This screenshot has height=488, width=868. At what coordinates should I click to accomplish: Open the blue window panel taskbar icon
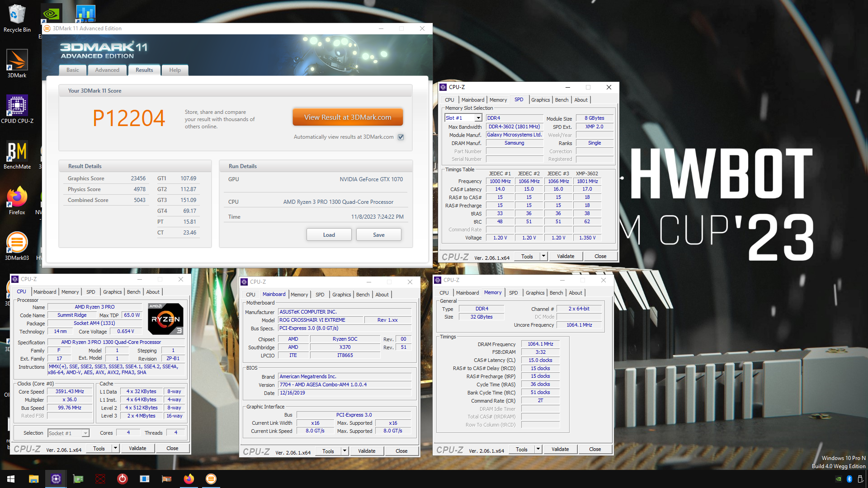145,479
